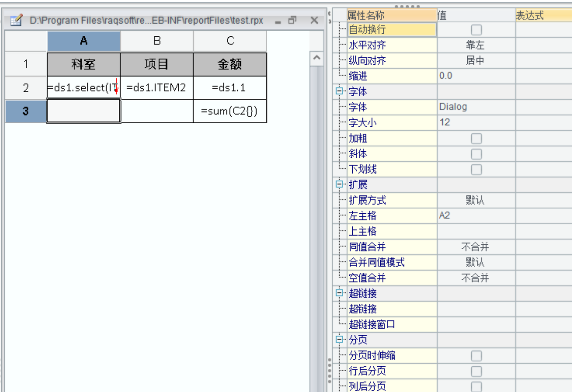Image resolution: width=572 pixels, height=392 pixels.
Task: Open the 同值合并 value dropdown
Action: (x=476, y=247)
